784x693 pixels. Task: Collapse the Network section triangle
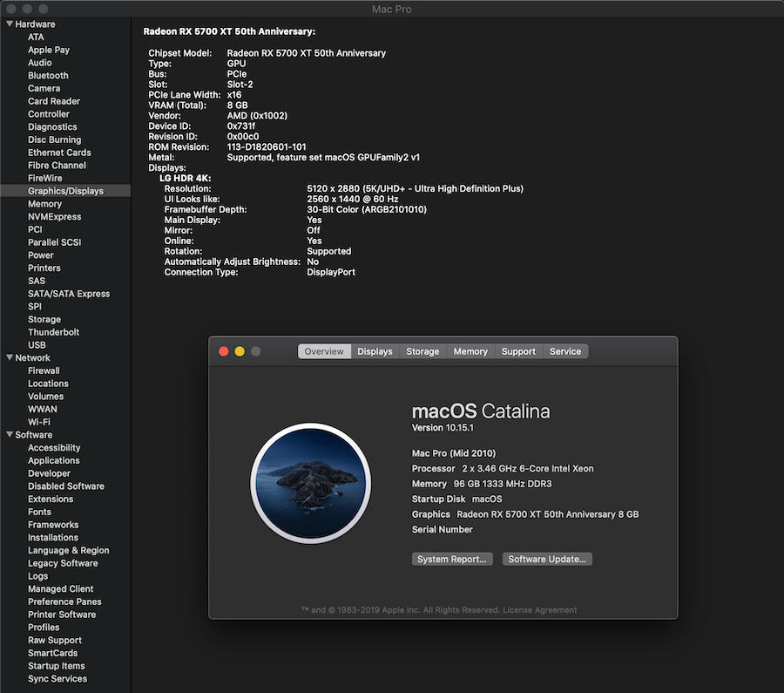[x=10, y=357]
